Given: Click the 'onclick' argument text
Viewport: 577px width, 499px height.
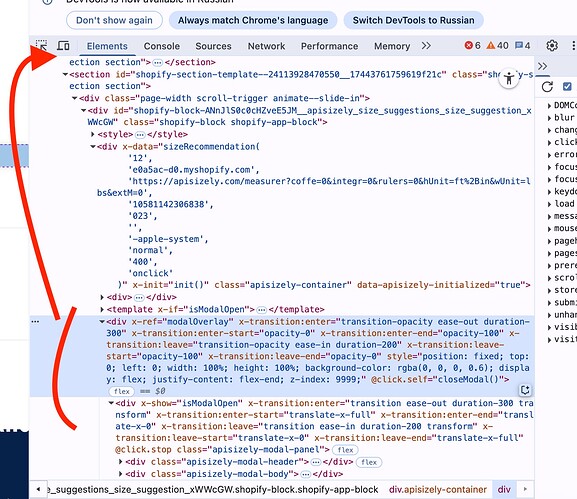Looking at the screenshot, I should pos(151,273).
